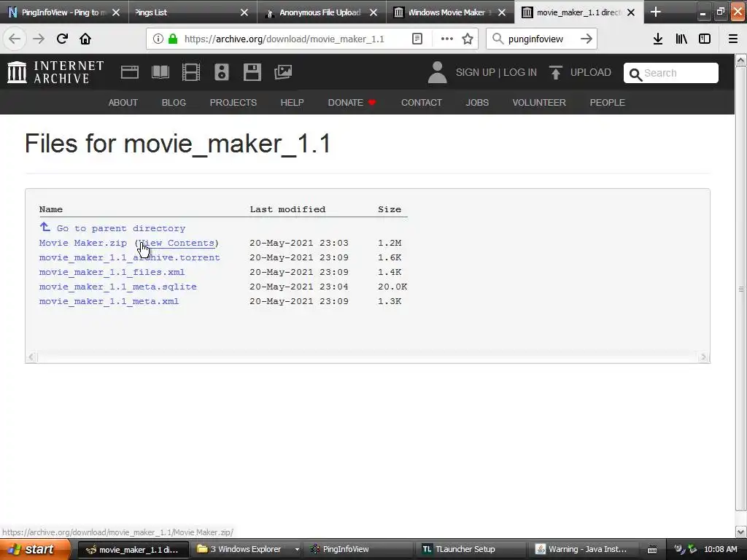Open Warning Java Install taskbar window
747x560 pixels.
point(581,549)
